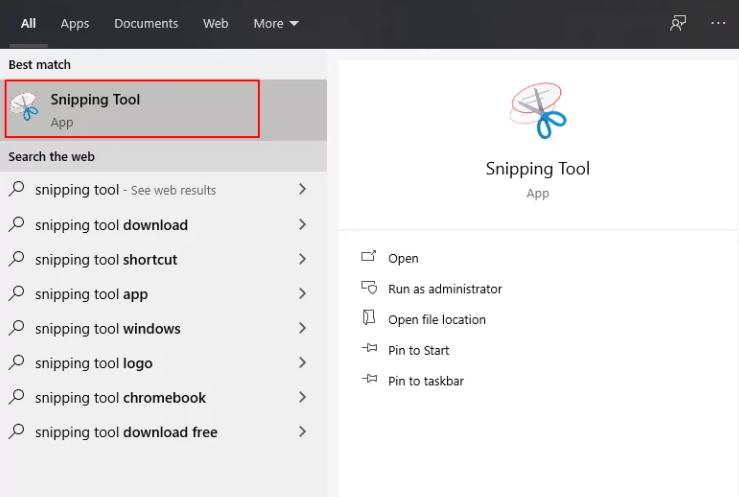Expand arrow for 'snipping tool chromebook'

click(x=303, y=397)
